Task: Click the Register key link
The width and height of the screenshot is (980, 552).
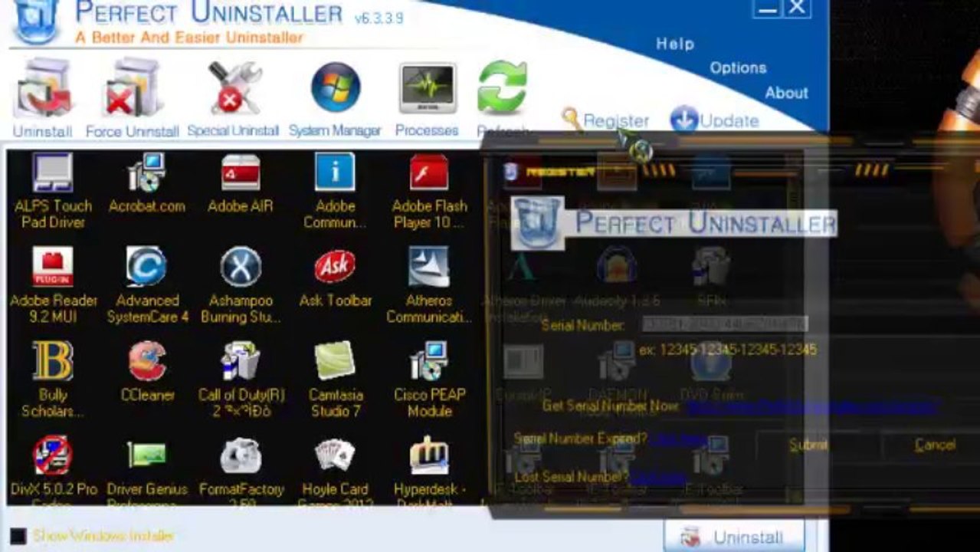Action: 605,120
